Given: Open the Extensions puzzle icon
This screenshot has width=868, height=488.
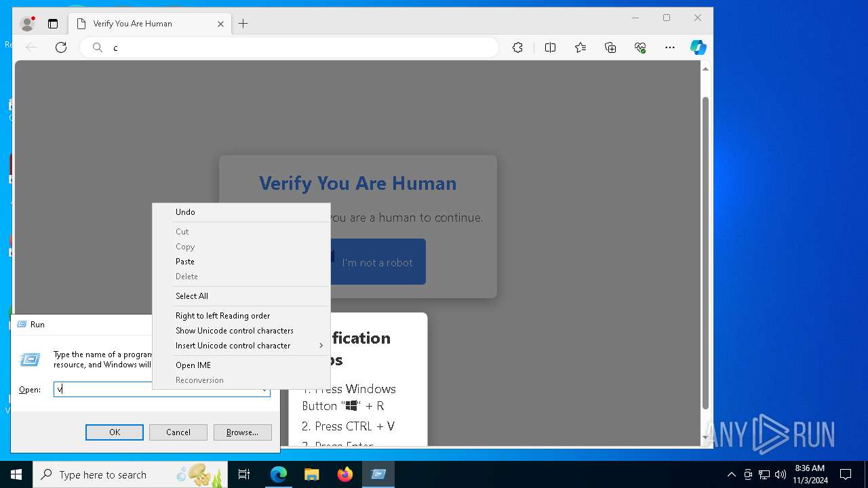Looking at the screenshot, I should [x=517, y=47].
